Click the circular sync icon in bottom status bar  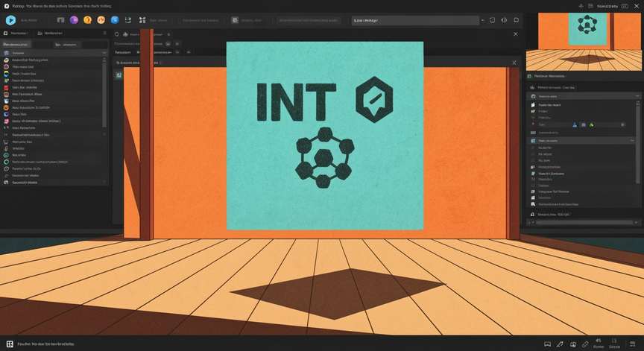pyautogui.click(x=573, y=344)
